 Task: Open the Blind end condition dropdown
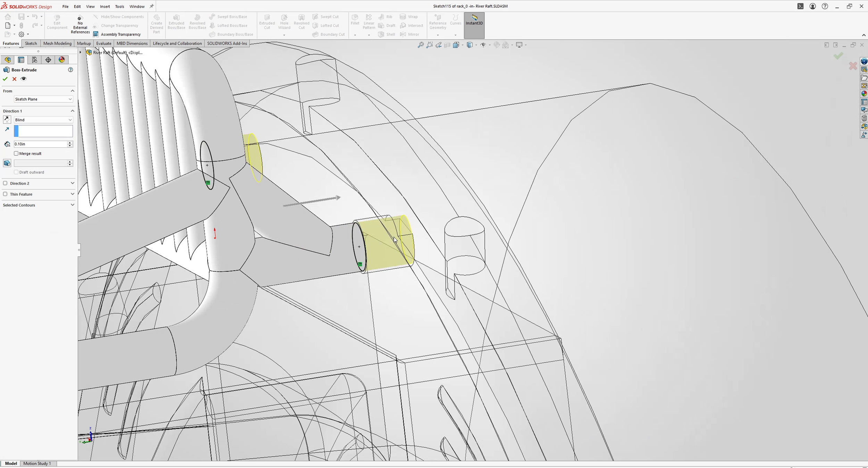pyautogui.click(x=43, y=120)
